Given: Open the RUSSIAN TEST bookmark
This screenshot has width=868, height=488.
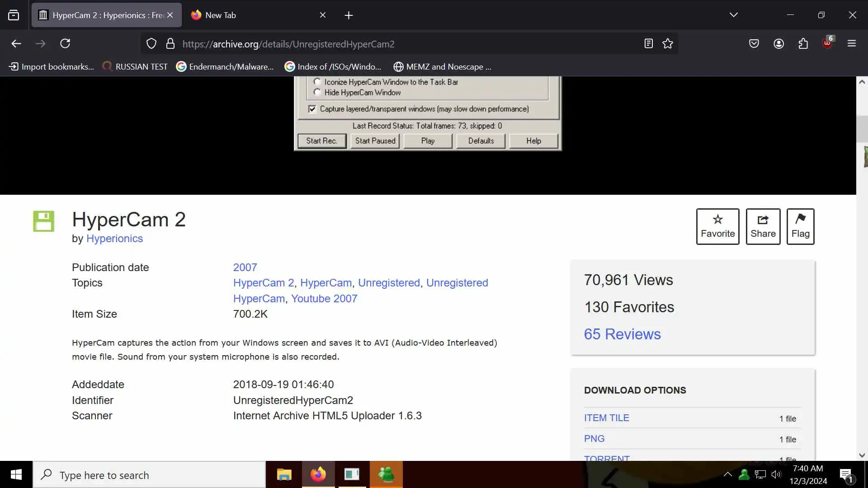Looking at the screenshot, I should point(135,66).
